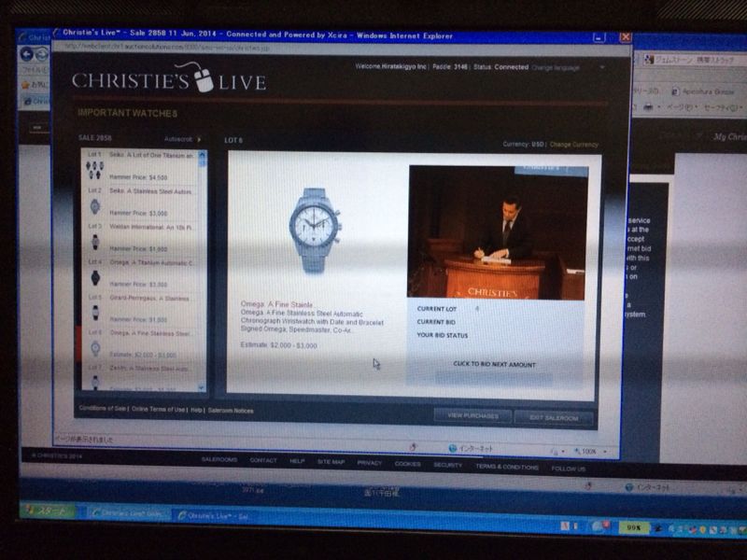Click the View Purchases button
Image resolution: width=747 pixels, height=560 pixels.
click(472, 415)
